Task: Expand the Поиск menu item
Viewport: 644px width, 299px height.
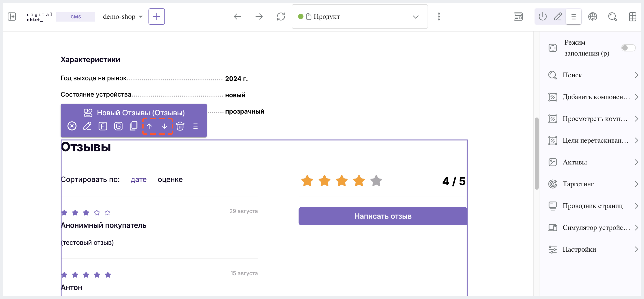Action: click(593, 75)
